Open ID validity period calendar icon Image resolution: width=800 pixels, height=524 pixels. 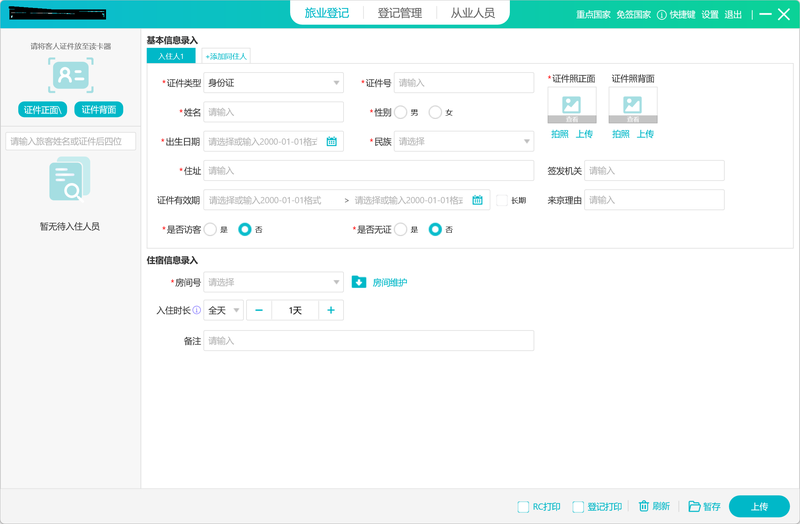(477, 200)
